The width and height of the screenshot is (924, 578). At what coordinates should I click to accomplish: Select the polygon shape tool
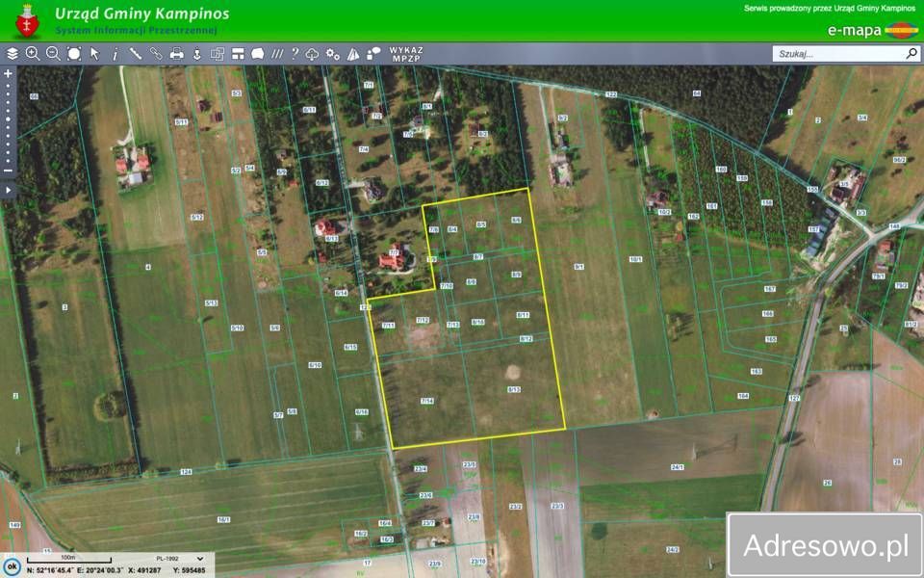(x=258, y=54)
